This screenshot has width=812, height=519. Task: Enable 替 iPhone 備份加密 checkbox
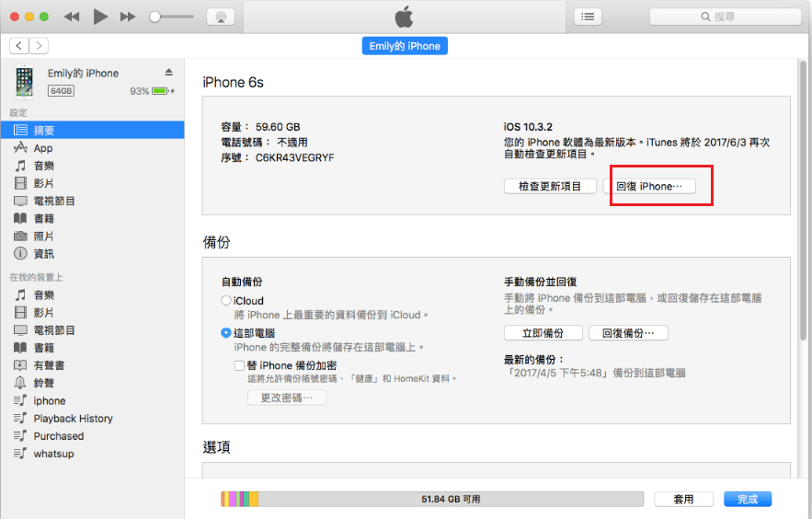(x=239, y=365)
